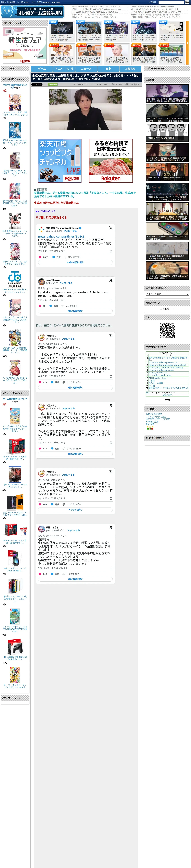The height and width of the screenshot is (868, 191).
Task: Open the 月を選択 archive dropdown
Action: 167,309
